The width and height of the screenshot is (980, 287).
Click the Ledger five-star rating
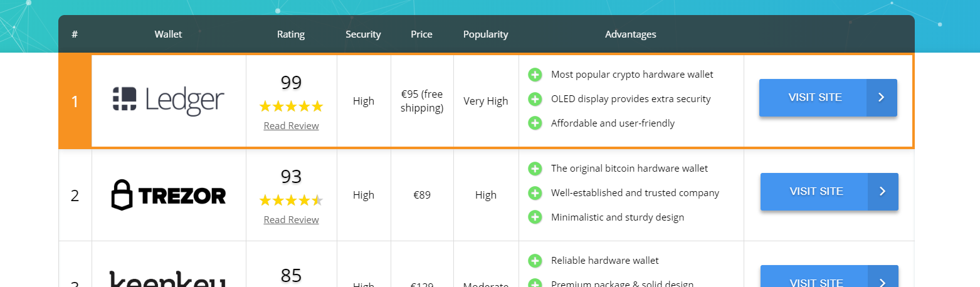(x=291, y=107)
